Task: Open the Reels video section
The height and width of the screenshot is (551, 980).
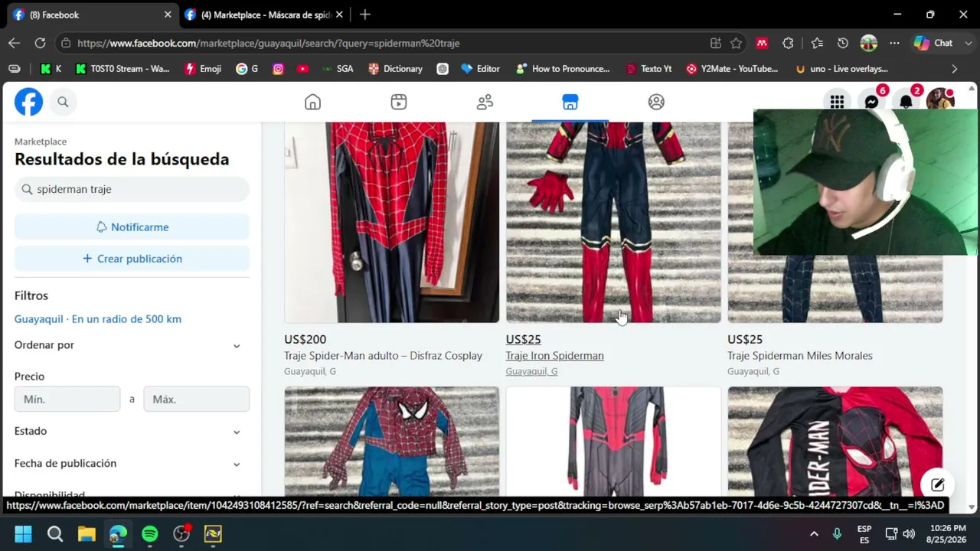Action: pos(398,102)
